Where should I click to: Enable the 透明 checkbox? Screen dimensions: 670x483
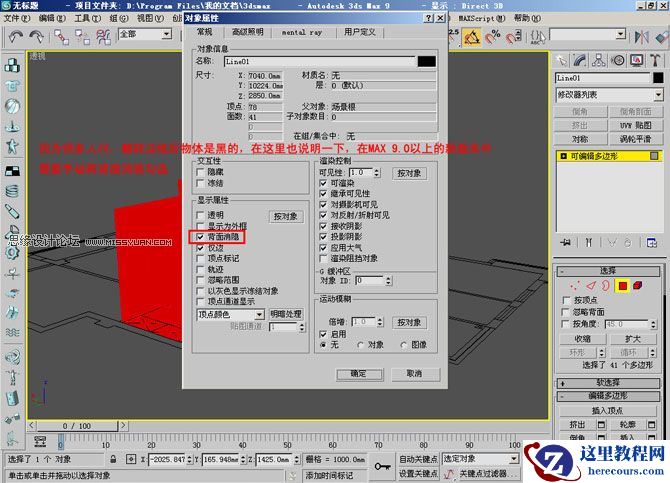coord(200,215)
